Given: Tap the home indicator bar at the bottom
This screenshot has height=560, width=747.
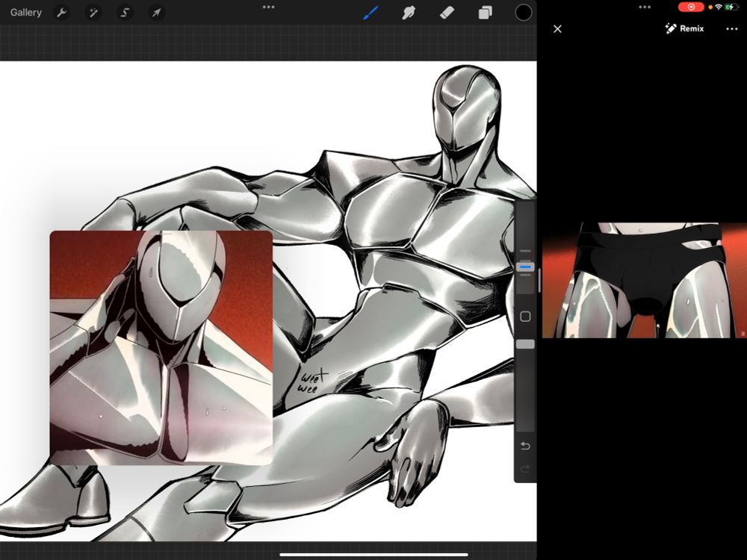Looking at the screenshot, I should coord(373,554).
